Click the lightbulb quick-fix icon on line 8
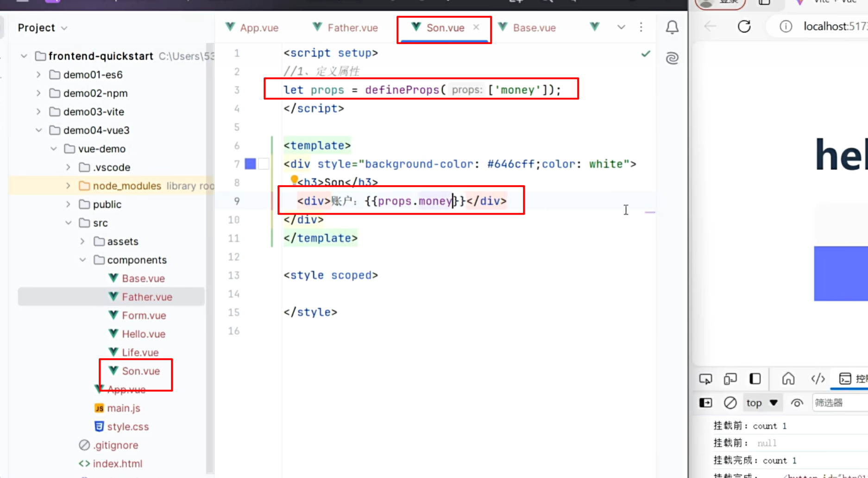This screenshot has width=868, height=478. click(294, 180)
